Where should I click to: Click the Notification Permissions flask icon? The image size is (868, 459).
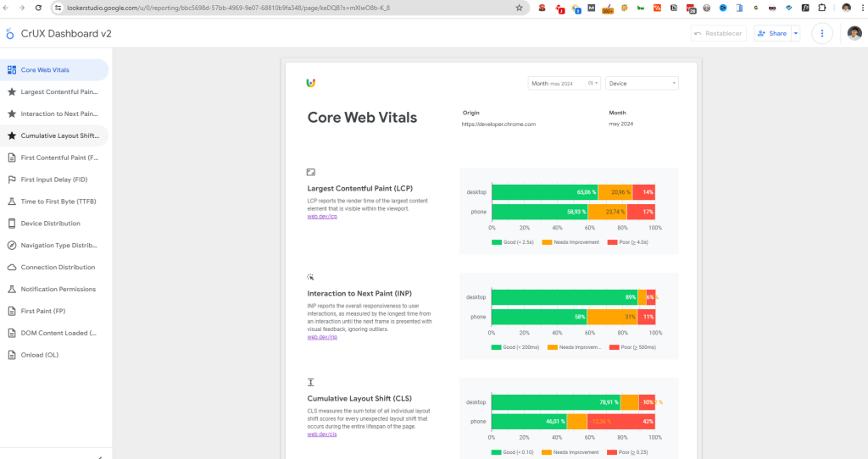[12, 290]
